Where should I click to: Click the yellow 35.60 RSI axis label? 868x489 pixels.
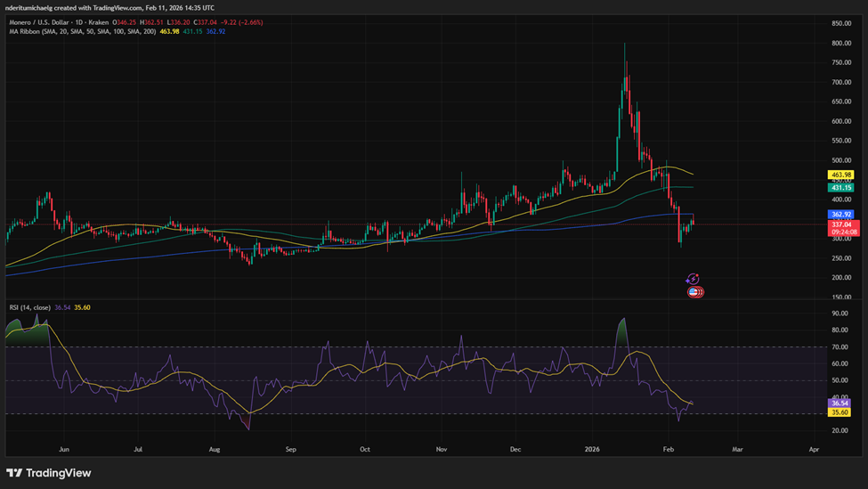point(840,412)
